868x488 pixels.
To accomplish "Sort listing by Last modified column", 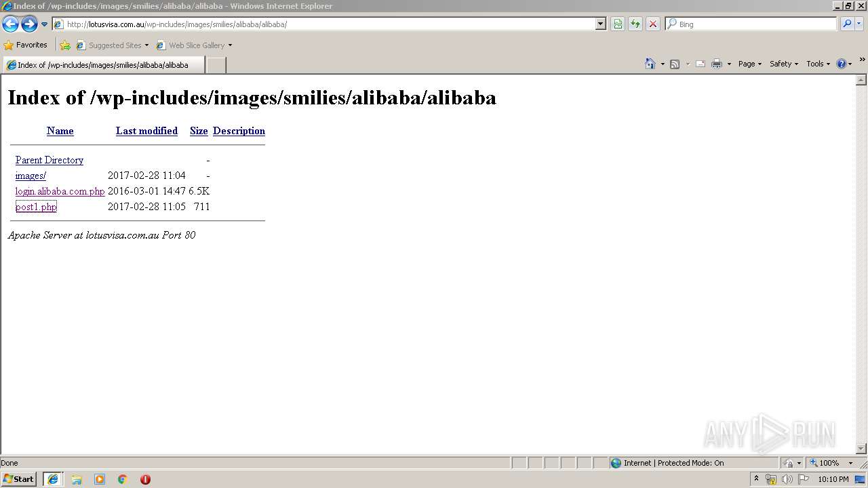I will tap(146, 131).
